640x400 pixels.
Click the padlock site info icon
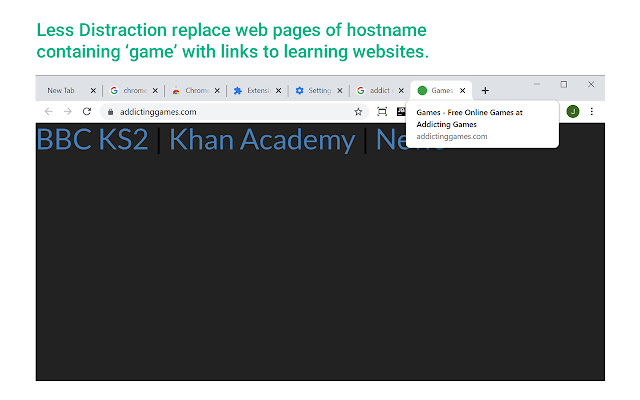point(110,111)
